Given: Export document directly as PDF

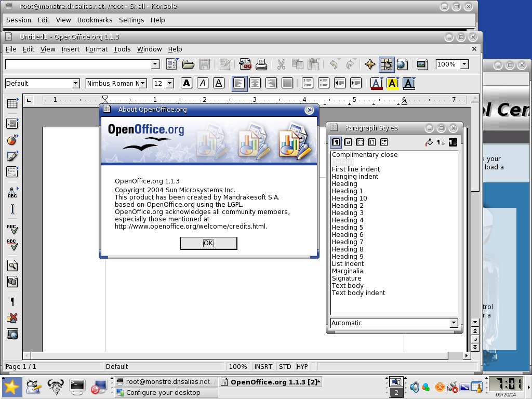Looking at the screenshot, I should tap(245, 64).
